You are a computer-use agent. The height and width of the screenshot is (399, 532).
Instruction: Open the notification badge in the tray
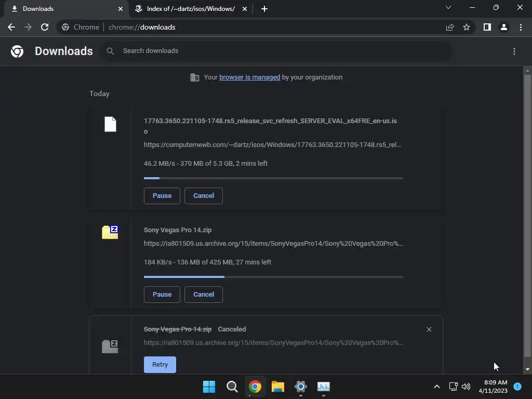517,386
